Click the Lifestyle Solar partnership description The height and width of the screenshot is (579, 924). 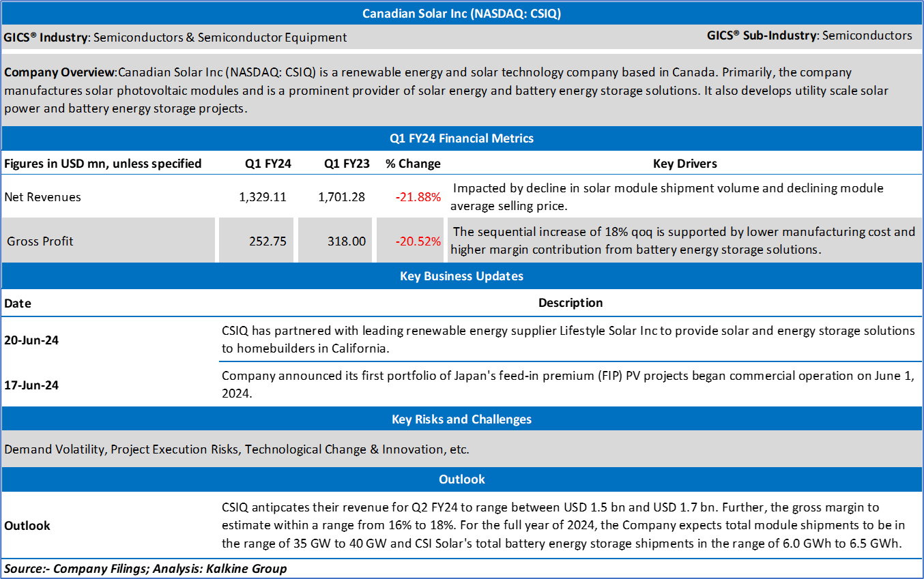tap(568, 340)
